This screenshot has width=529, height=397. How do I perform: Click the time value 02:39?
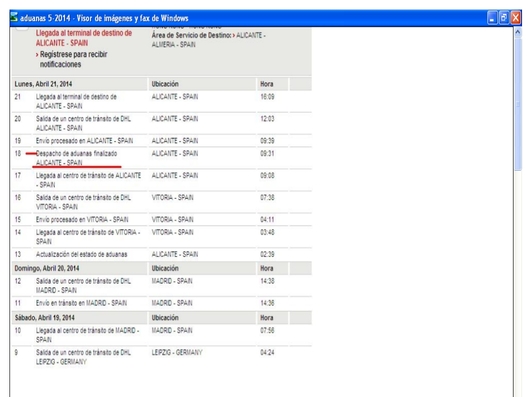(x=267, y=254)
